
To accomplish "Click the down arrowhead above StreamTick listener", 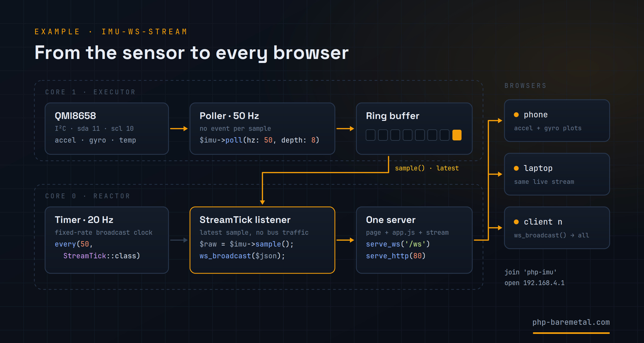I will [262, 202].
